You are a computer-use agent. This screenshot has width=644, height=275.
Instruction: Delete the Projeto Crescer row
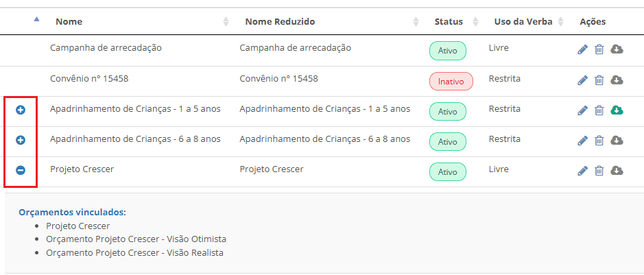coord(599,171)
